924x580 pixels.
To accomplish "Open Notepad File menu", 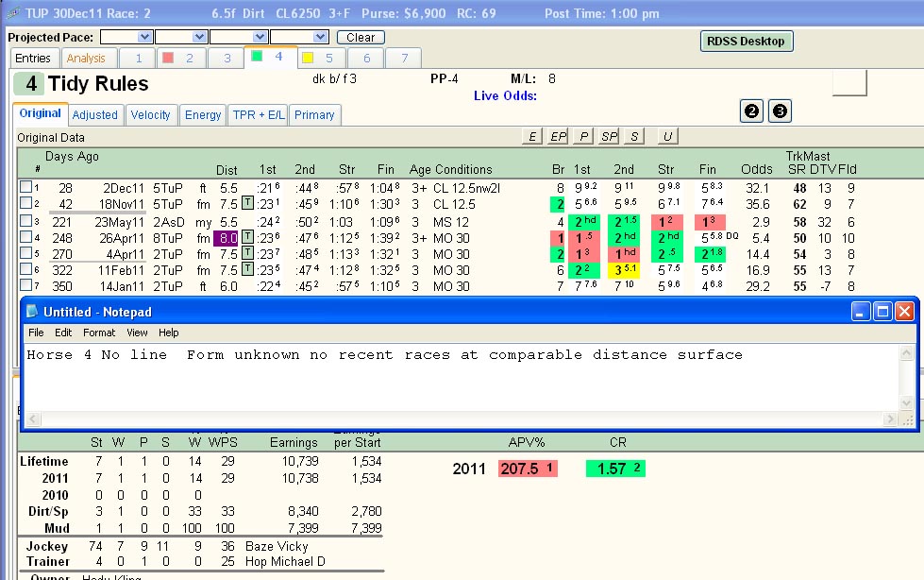I will point(36,333).
